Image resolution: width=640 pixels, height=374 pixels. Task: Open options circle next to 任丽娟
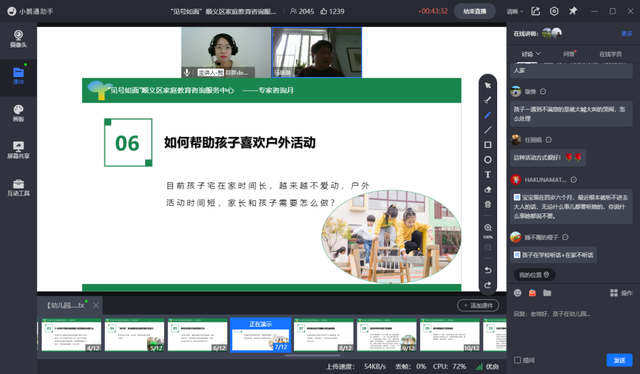coord(549,140)
